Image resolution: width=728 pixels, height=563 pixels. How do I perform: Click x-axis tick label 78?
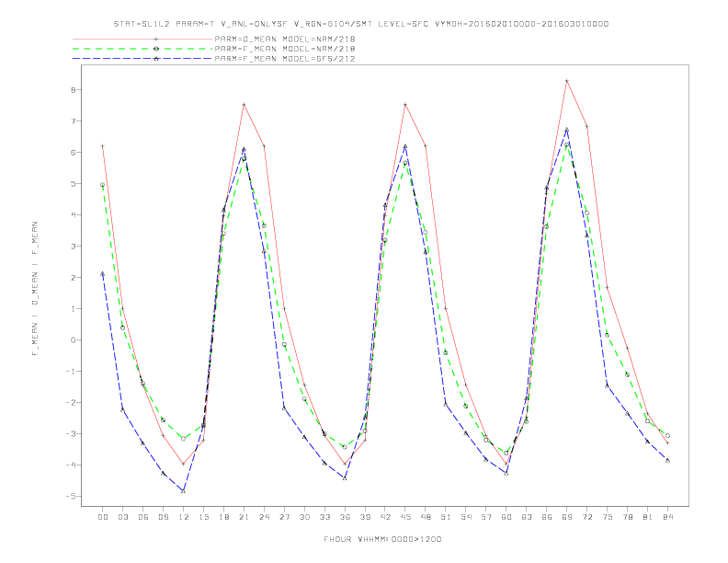click(627, 517)
